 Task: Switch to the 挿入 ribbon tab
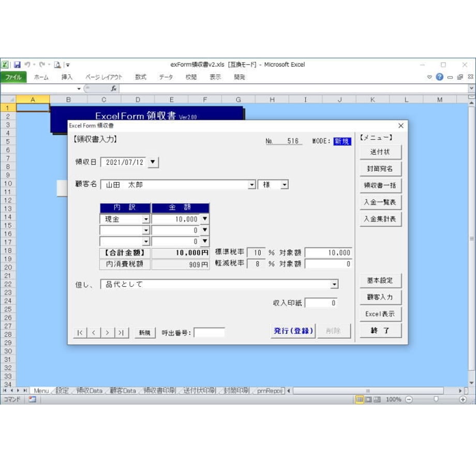[67, 77]
